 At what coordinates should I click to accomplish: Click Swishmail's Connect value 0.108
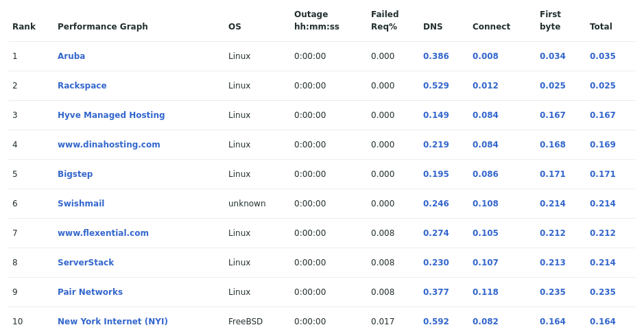[x=485, y=204]
